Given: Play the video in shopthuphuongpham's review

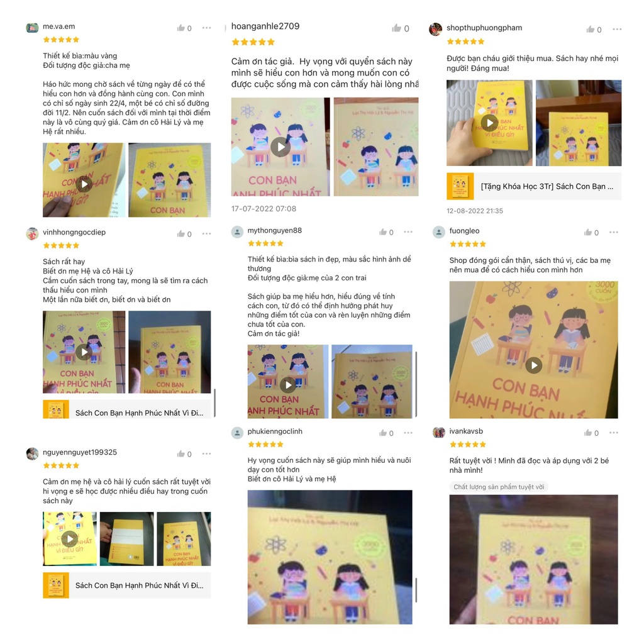Looking at the screenshot, I should pos(489,123).
